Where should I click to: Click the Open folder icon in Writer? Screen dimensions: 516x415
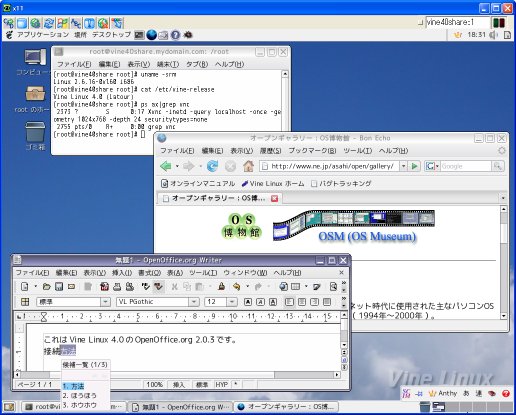click(x=46, y=286)
